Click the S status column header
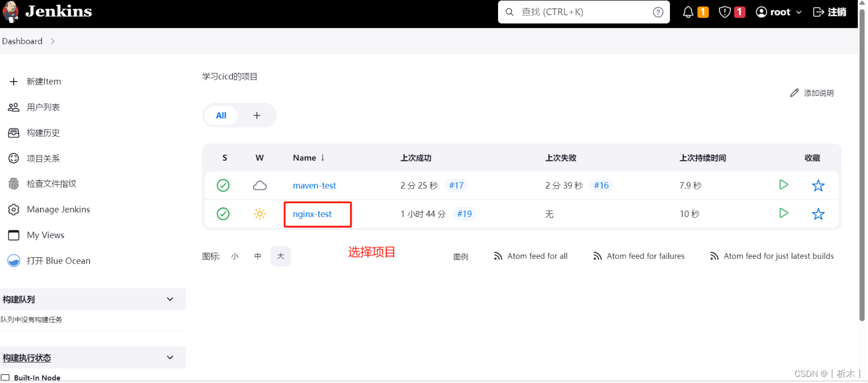 point(225,158)
